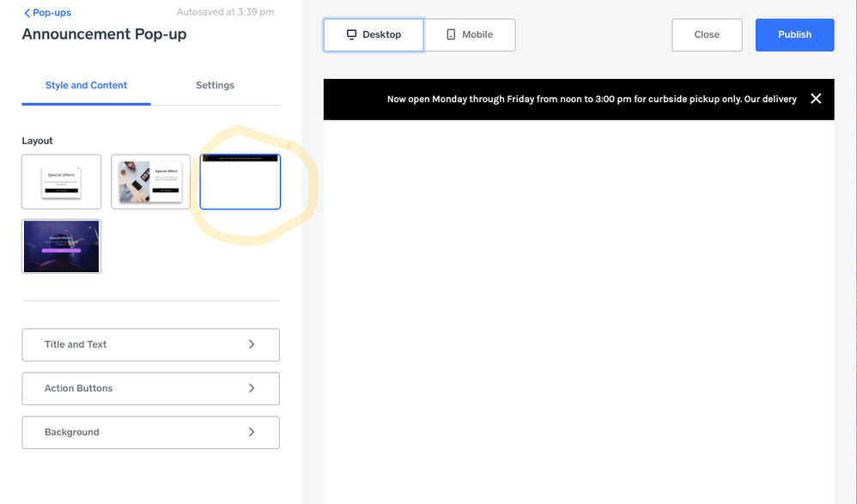The width and height of the screenshot is (857, 504).
Task: Expand the Title and Text section
Action: tap(150, 344)
